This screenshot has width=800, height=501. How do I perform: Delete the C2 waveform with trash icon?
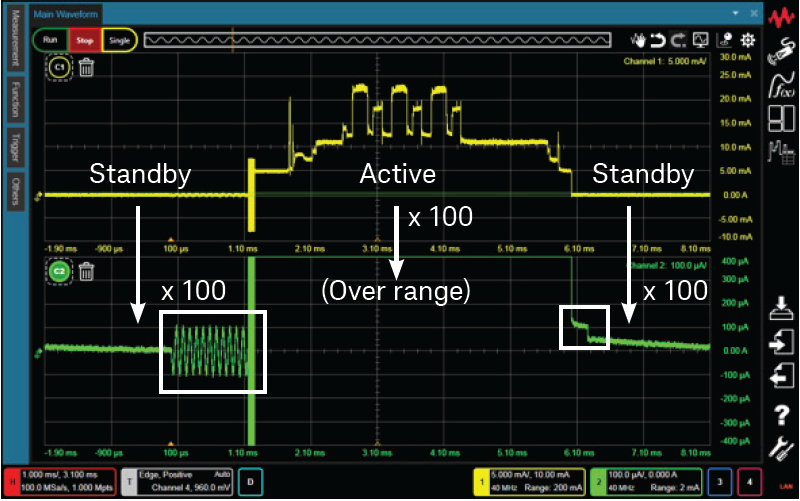point(86,270)
